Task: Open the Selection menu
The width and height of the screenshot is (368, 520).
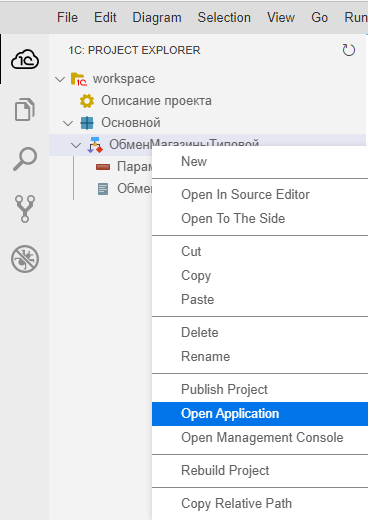Action: pyautogui.click(x=224, y=17)
